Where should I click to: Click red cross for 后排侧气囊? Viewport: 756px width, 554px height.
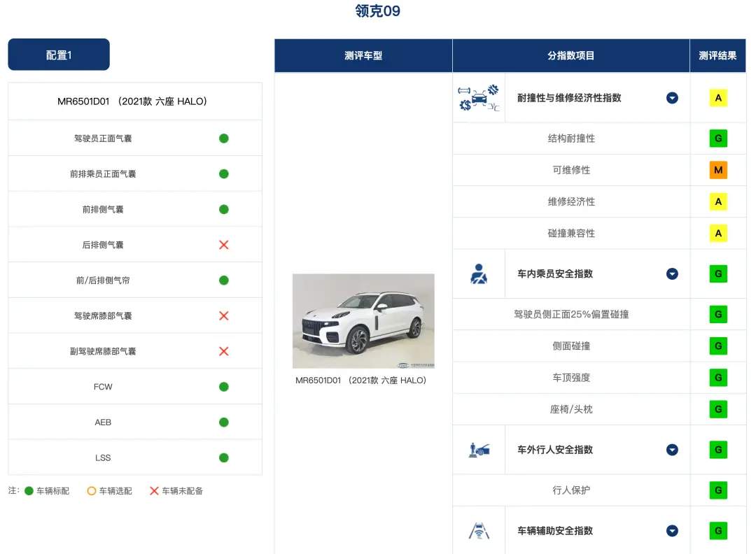click(x=224, y=245)
